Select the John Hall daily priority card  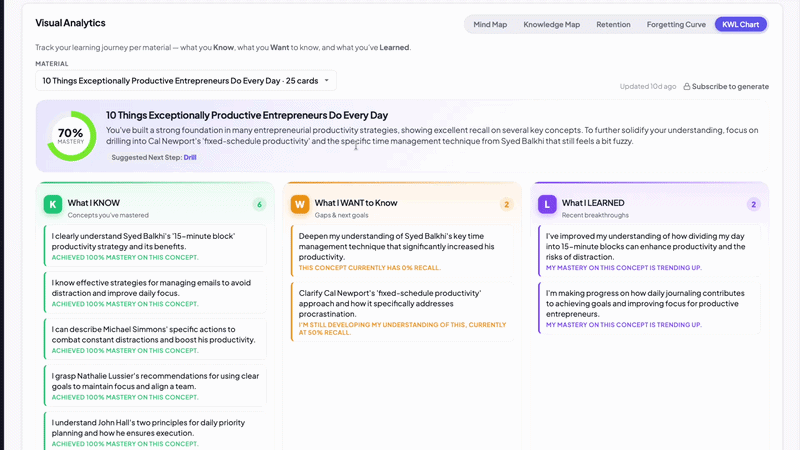pos(155,432)
